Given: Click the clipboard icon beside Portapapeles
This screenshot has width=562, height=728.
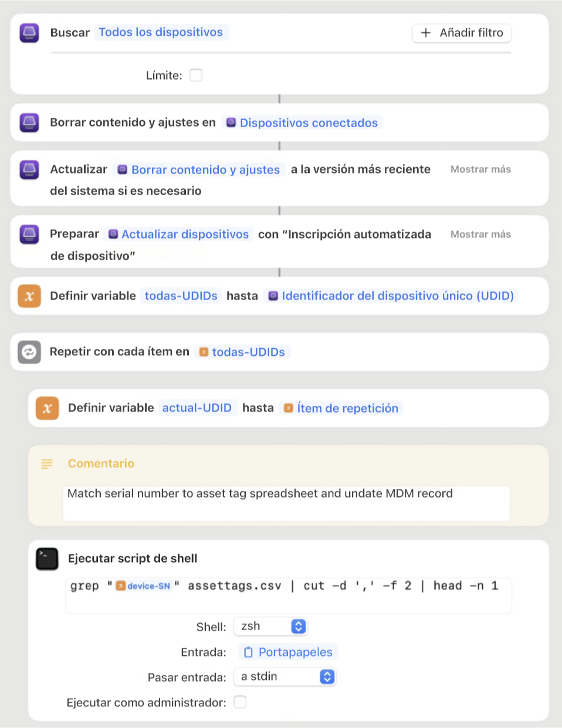Looking at the screenshot, I should tap(248, 651).
